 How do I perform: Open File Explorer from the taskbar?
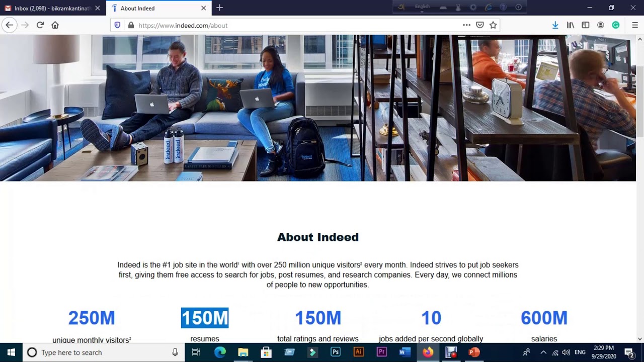243,352
